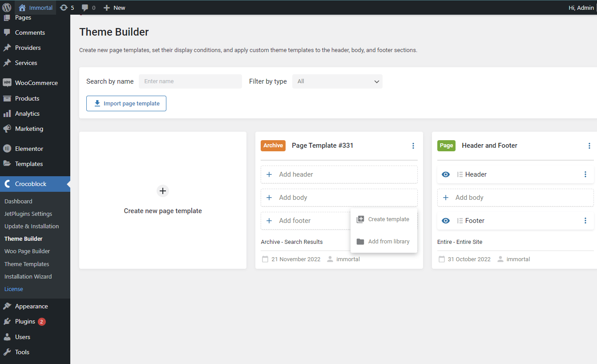
Task: Open Providers in the sidebar
Action: coord(28,48)
